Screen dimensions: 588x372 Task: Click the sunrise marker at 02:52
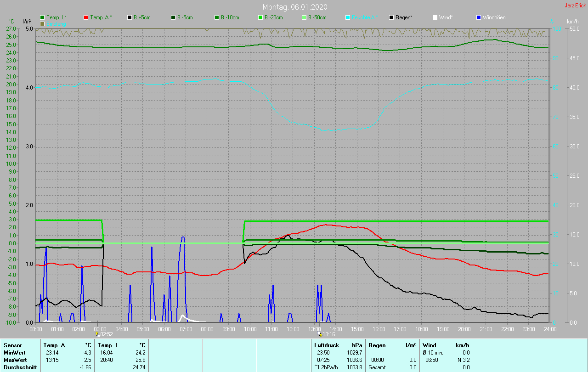(97, 334)
